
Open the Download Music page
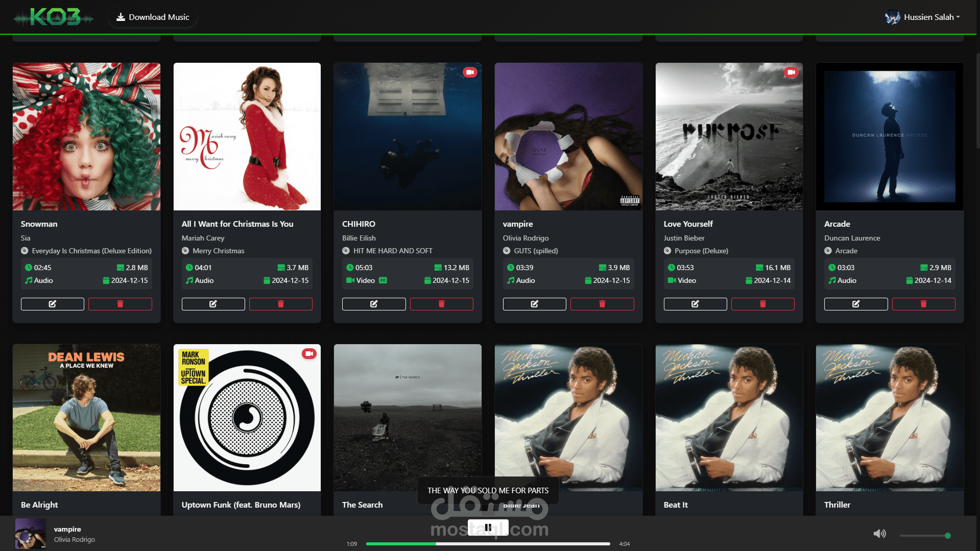pos(153,17)
